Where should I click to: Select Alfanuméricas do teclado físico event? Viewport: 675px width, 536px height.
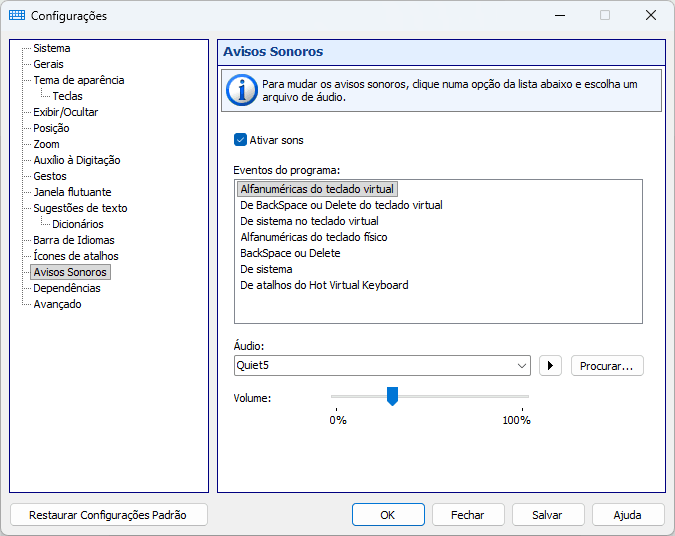pos(314,237)
